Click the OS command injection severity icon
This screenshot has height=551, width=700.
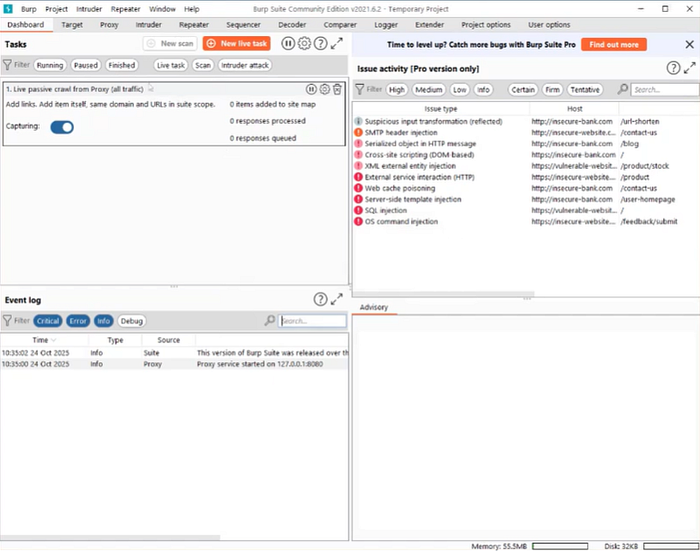point(358,221)
